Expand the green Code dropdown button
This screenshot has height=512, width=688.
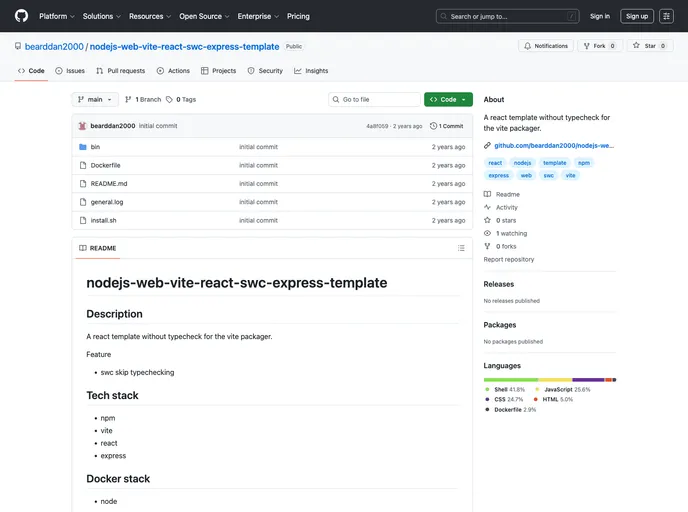point(447,100)
